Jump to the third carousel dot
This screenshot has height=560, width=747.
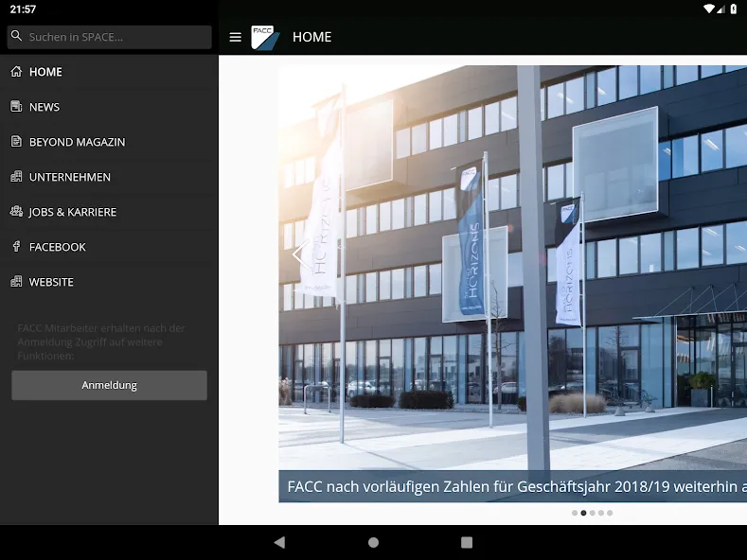[592, 513]
